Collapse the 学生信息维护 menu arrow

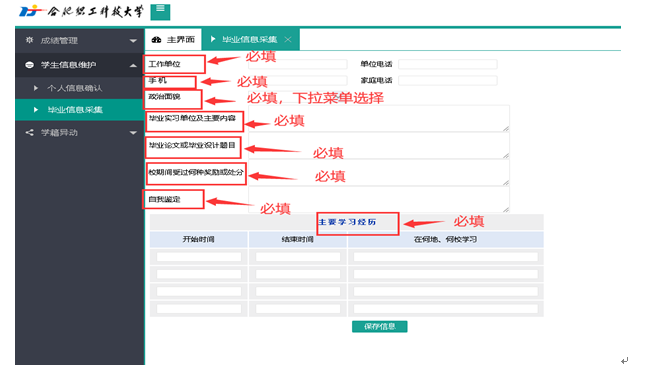pyautogui.click(x=133, y=65)
